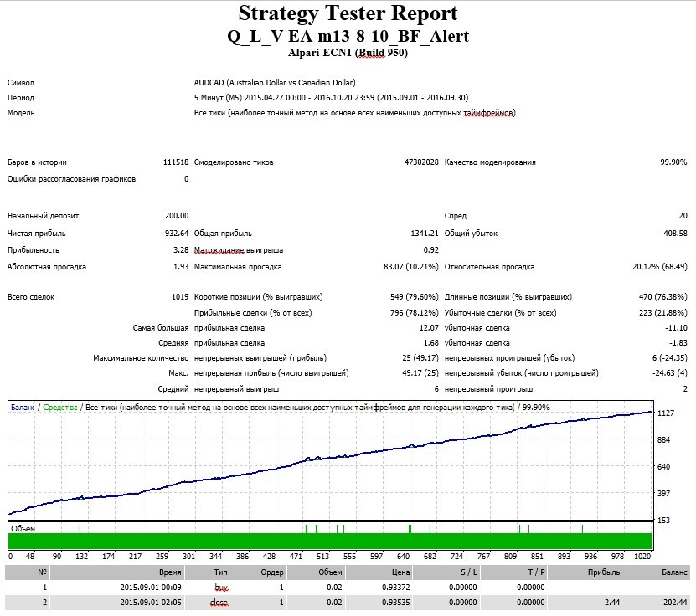
Task: Click the 'T / P' column header
Action: pyautogui.click(x=536, y=572)
